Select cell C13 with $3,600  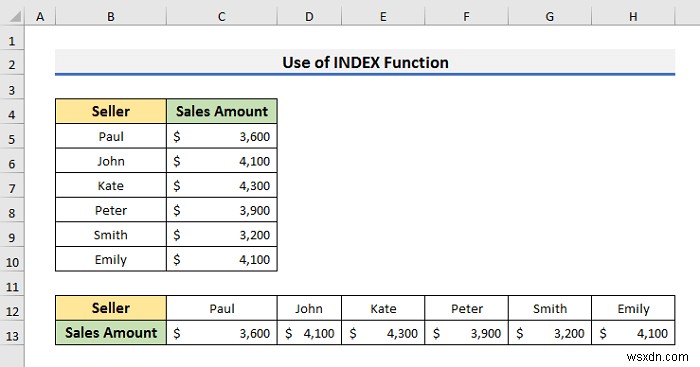click(x=221, y=333)
